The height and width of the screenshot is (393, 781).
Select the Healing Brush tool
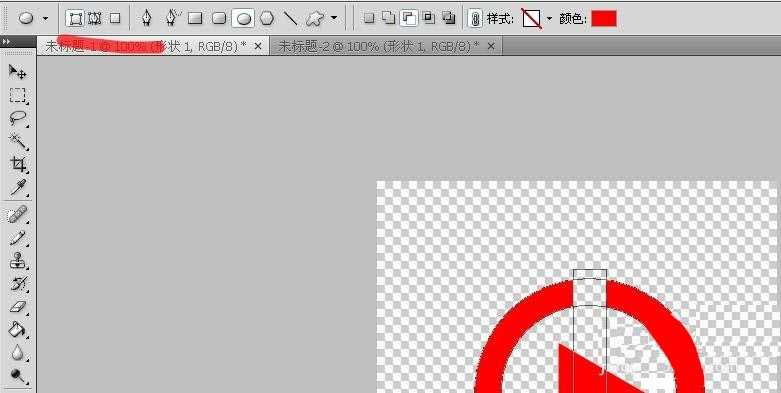click(x=18, y=215)
